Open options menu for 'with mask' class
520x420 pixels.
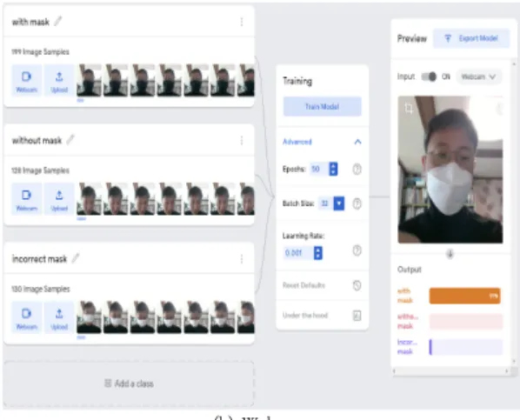tap(242, 22)
